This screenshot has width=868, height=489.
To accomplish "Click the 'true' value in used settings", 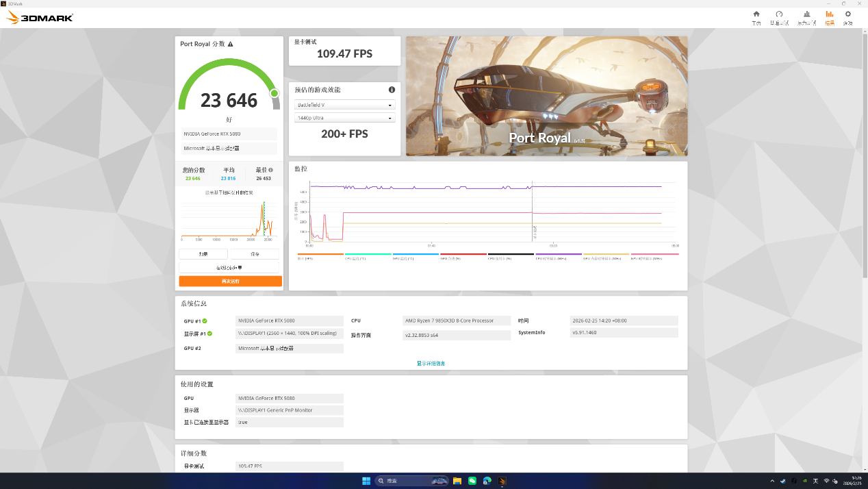I will (x=289, y=423).
